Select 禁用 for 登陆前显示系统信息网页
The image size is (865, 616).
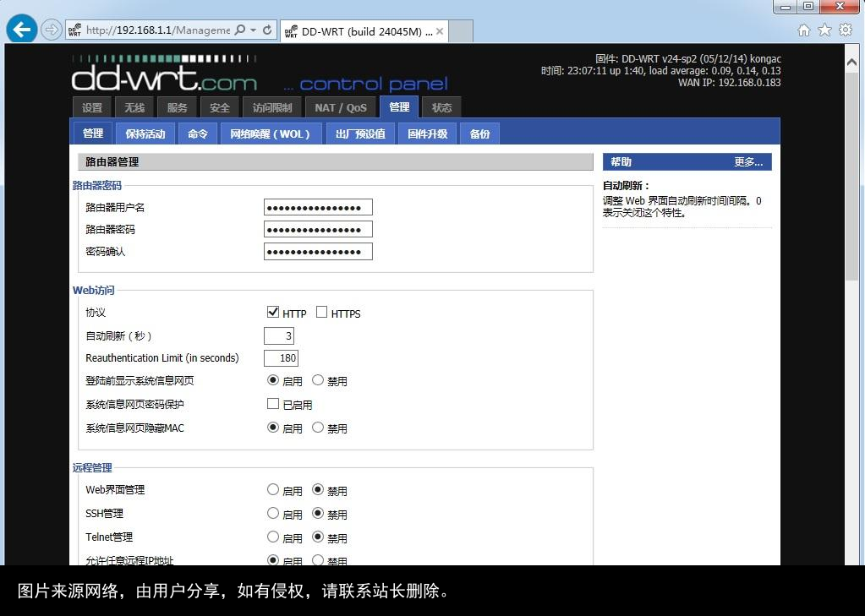318,380
